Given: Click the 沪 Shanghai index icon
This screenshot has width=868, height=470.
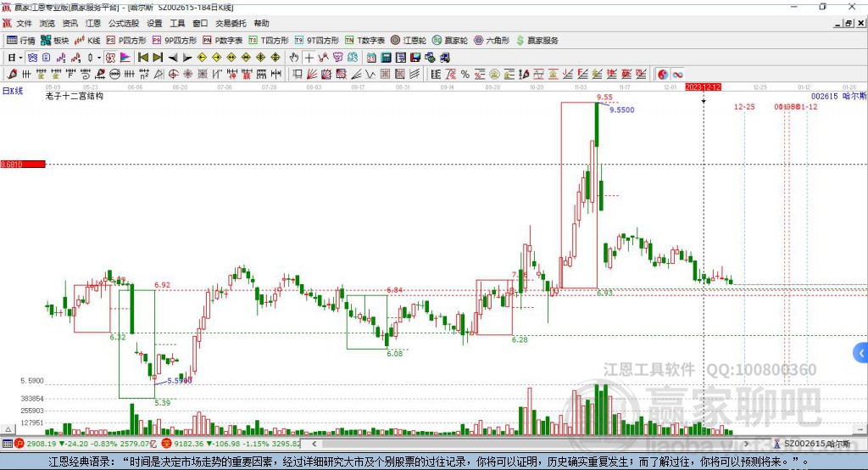Looking at the screenshot, I should coord(19,444).
